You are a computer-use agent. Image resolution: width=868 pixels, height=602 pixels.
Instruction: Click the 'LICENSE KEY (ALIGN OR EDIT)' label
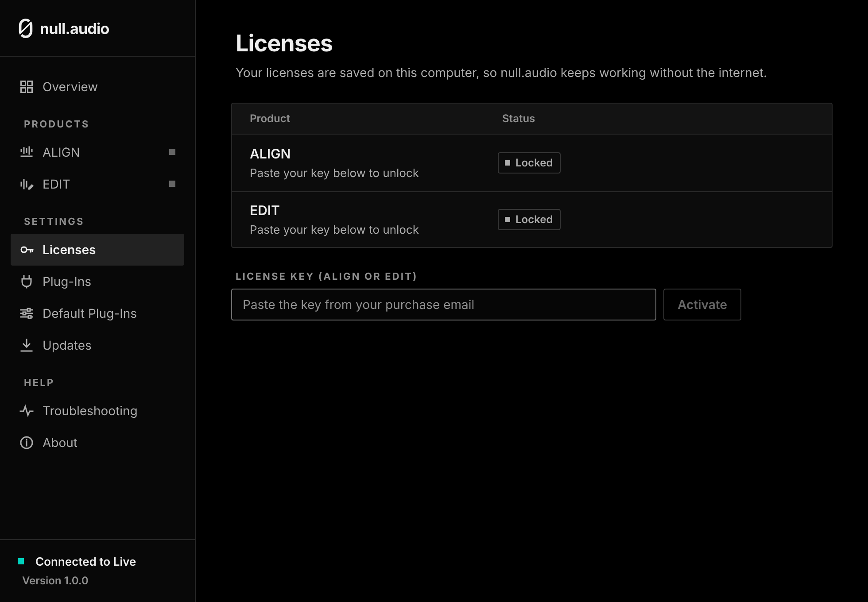pyautogui.click(x=326, y=276)
